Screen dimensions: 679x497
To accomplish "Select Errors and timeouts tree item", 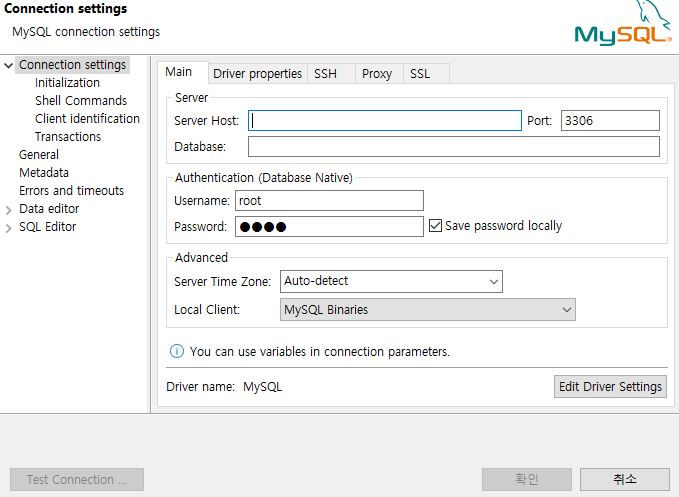I will click(71, 191).
